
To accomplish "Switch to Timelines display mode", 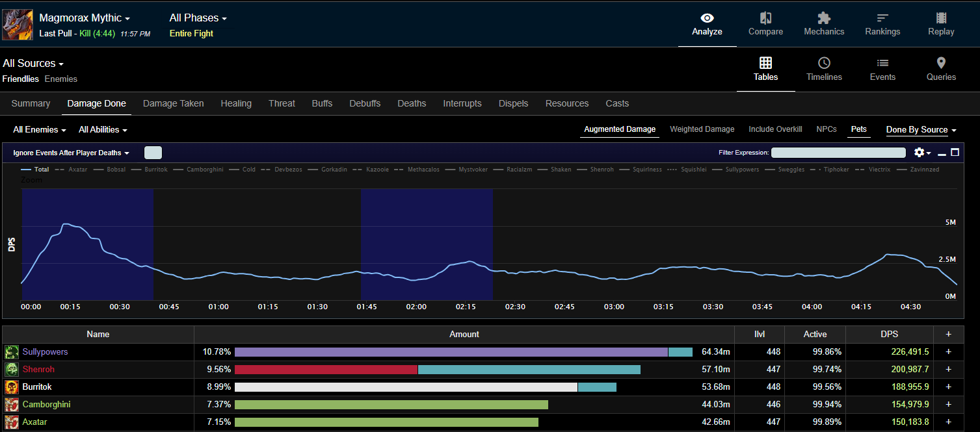I will [823, 70].
